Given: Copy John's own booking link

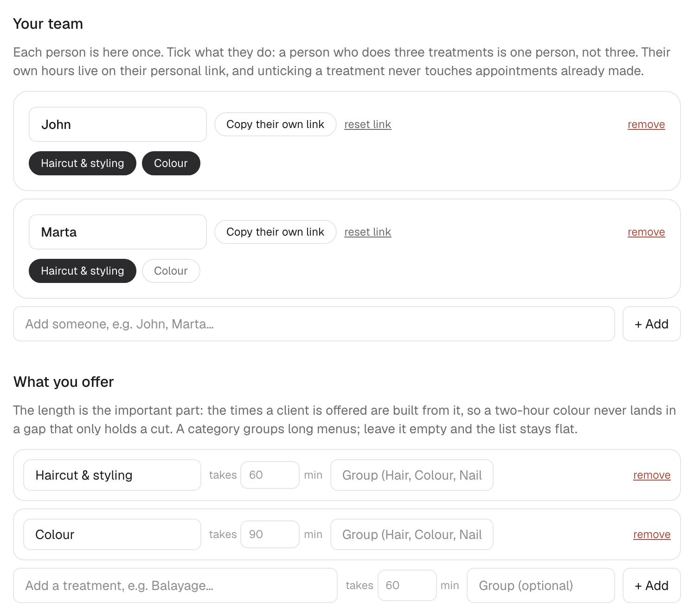Looking at the screenshot, I should (275, 124).
